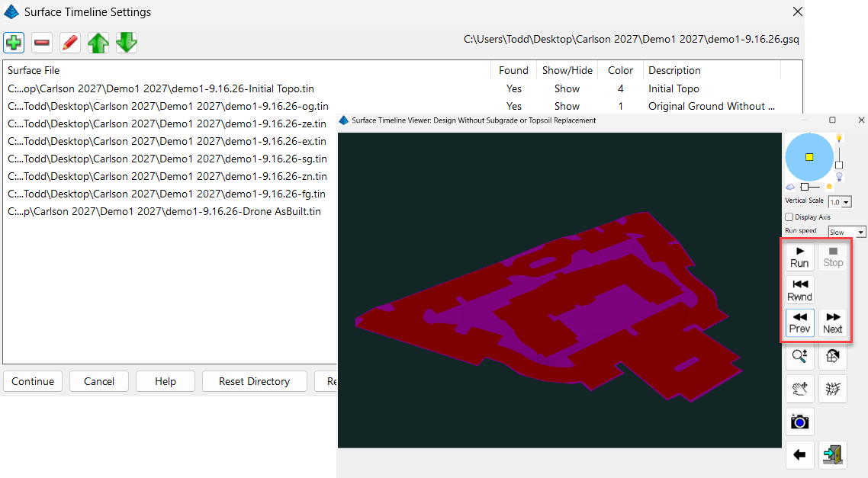This screenshot has height=478, width=868.
Task: Select the zoom magnifier tool in viewer
Action: pyautogui.click(x=799, y=356)
